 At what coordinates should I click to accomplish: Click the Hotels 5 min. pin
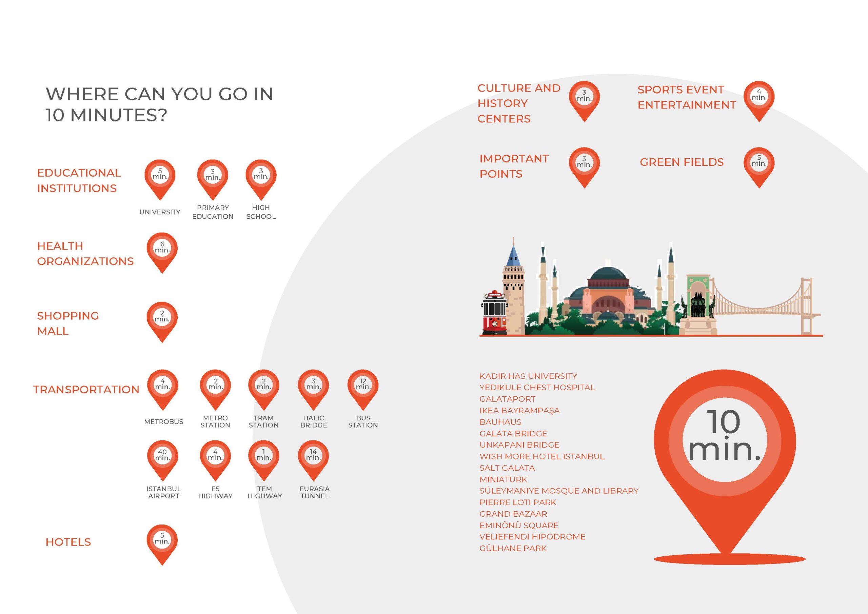(x=162, y=545)
